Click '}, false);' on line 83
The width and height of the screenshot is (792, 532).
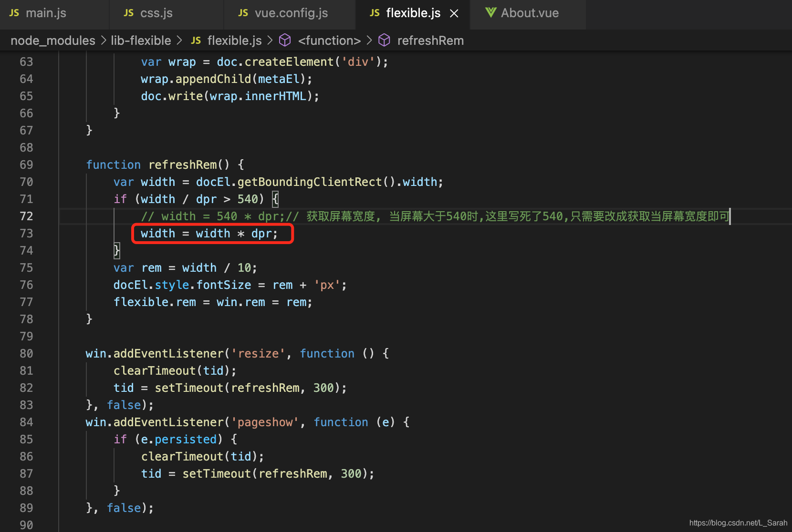point(120,405)
